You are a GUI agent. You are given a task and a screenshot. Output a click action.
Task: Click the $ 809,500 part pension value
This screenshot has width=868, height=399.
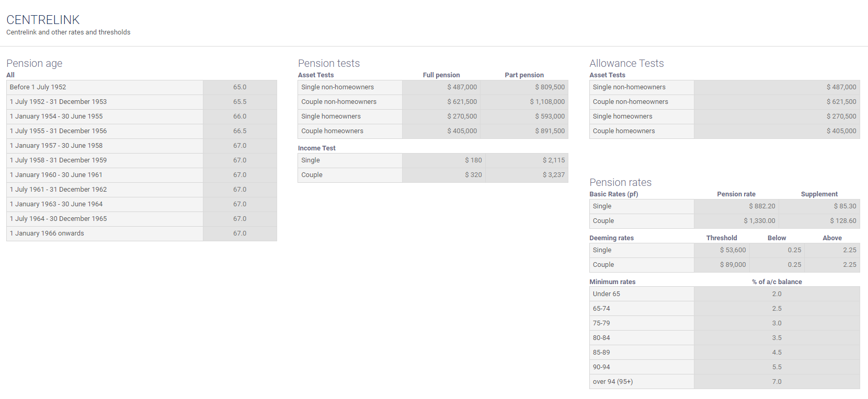524,87
